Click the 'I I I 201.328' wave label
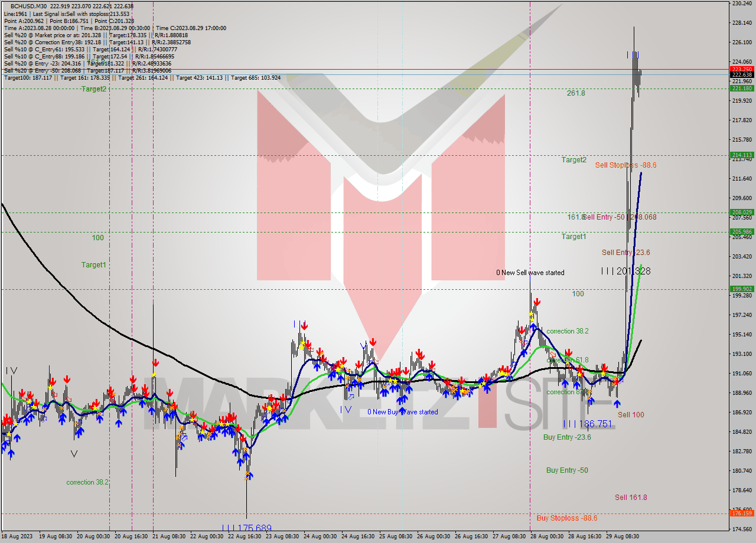The image size is (756, 543). (x=625, y=271)
